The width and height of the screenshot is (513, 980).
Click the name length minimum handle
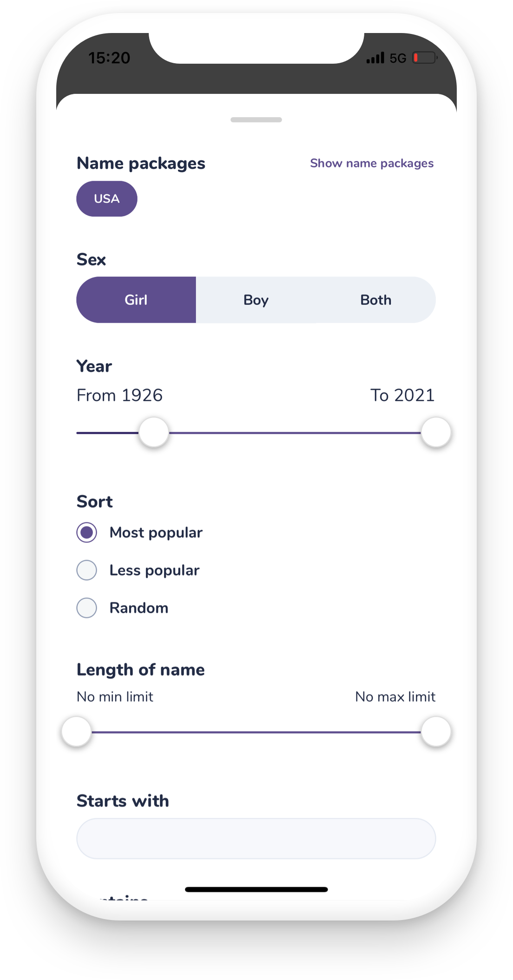[77, 732]
